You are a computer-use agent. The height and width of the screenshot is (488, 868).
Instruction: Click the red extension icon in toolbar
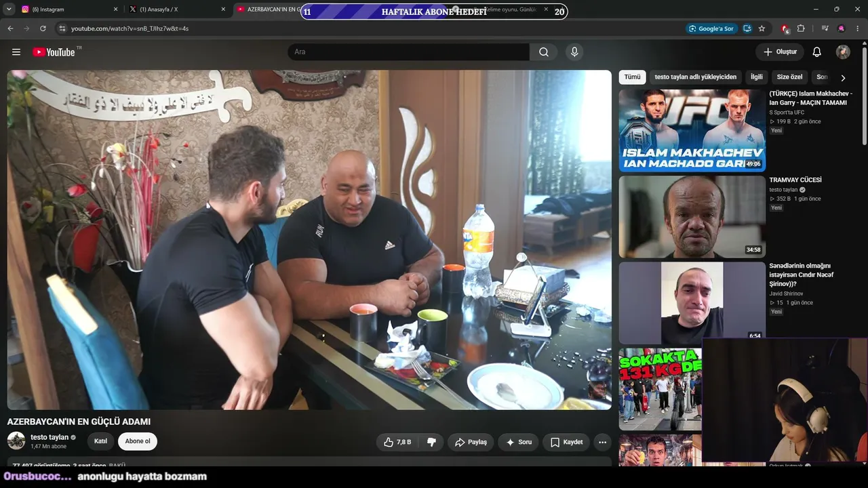click(785, 28)
